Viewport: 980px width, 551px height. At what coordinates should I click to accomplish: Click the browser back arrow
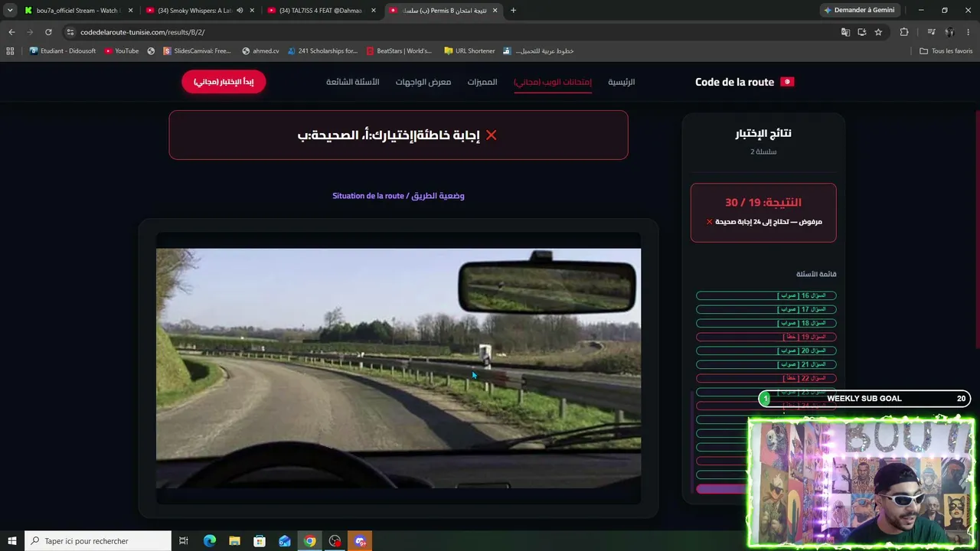11,32
